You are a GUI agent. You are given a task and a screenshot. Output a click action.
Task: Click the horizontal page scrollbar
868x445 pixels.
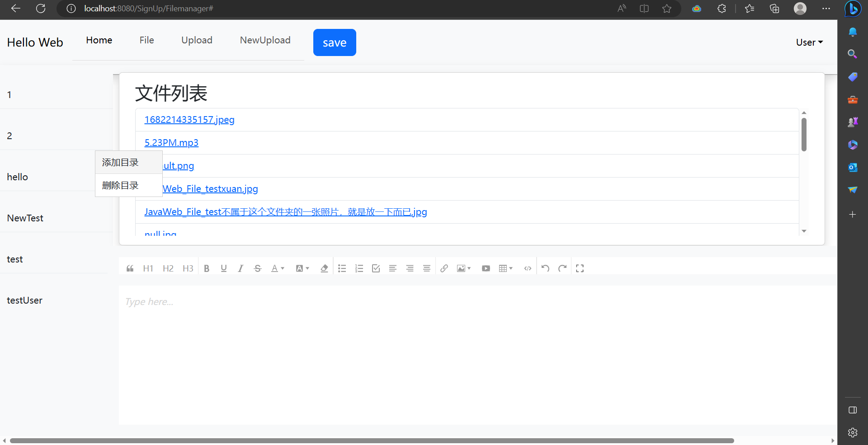click(x=372, y=440)
